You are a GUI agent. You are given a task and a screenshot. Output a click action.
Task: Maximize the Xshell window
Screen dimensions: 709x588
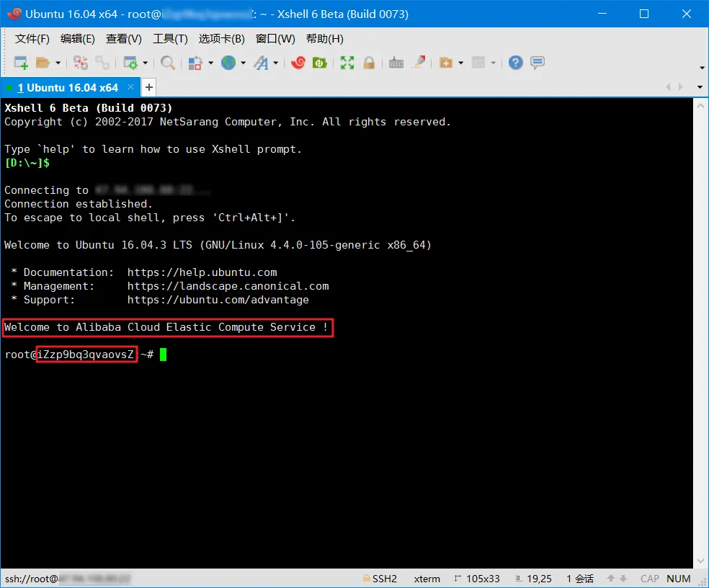click(644, 14)
